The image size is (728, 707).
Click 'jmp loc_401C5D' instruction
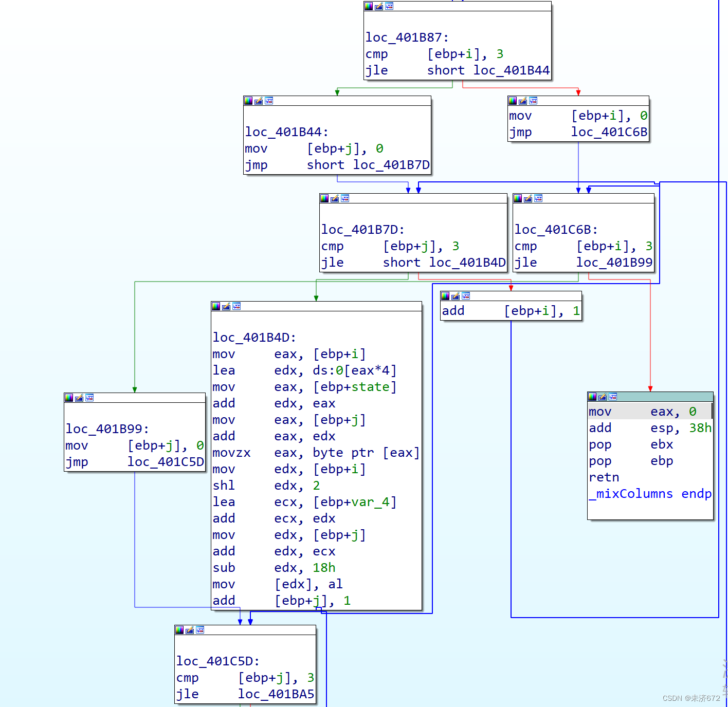(x=135, y=462)
